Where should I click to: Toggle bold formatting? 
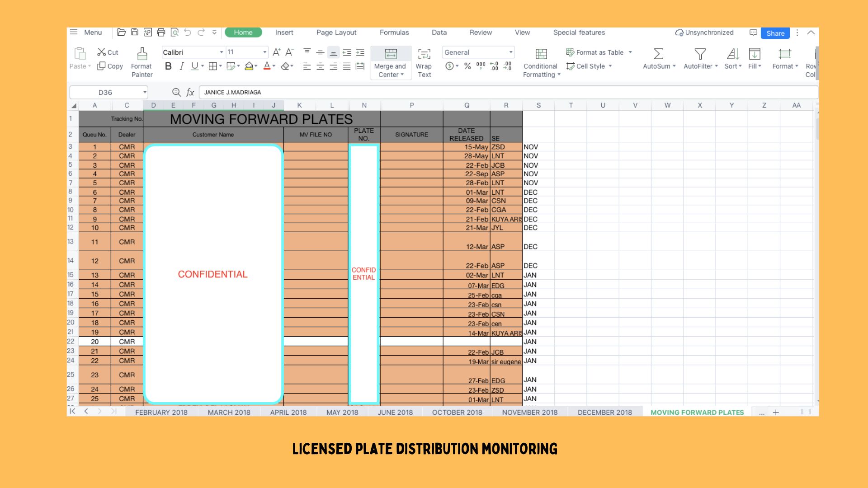point(168,66)
